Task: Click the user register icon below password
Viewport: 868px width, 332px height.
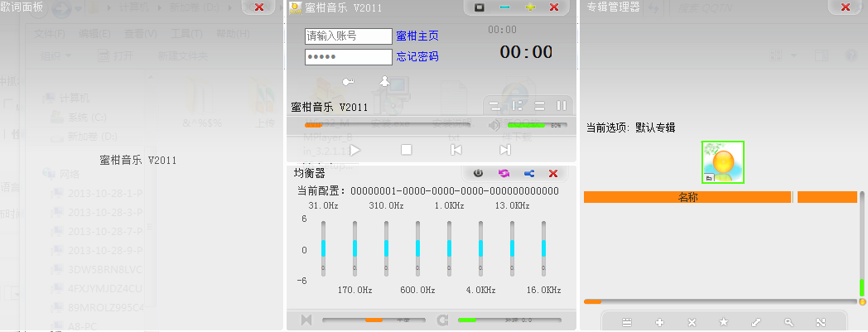Action: pos(384,81)
